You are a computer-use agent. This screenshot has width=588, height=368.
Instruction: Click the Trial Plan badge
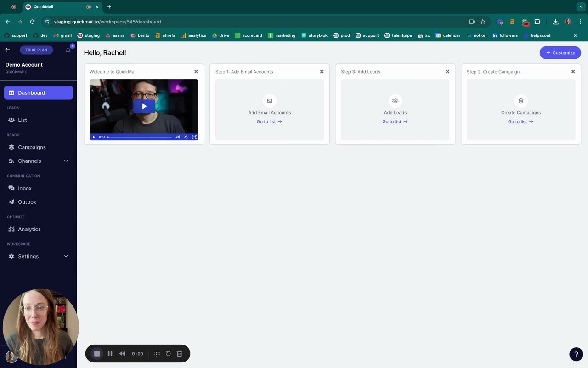[36, 50]
